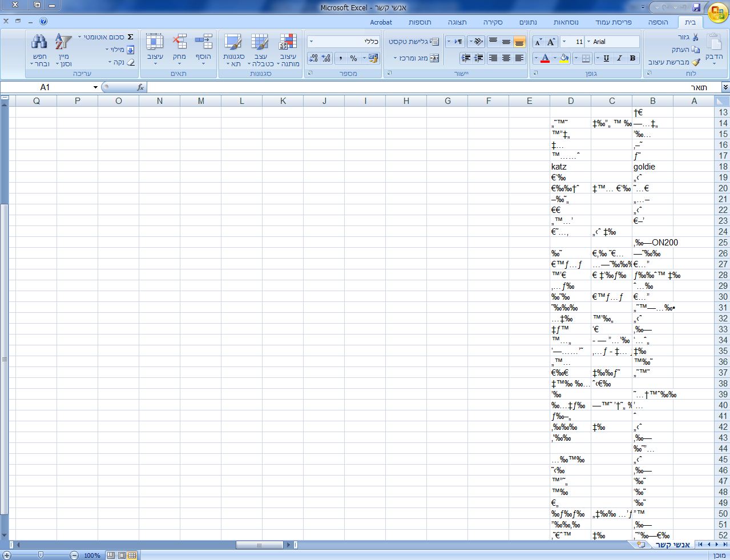Click the Format cells (עיצוב) icon

(155, 42)
